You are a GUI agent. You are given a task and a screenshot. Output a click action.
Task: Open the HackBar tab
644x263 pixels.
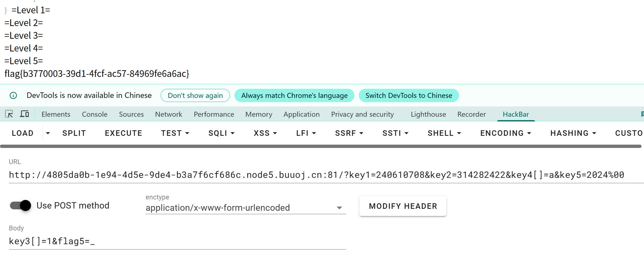click(x=516, y=114)
